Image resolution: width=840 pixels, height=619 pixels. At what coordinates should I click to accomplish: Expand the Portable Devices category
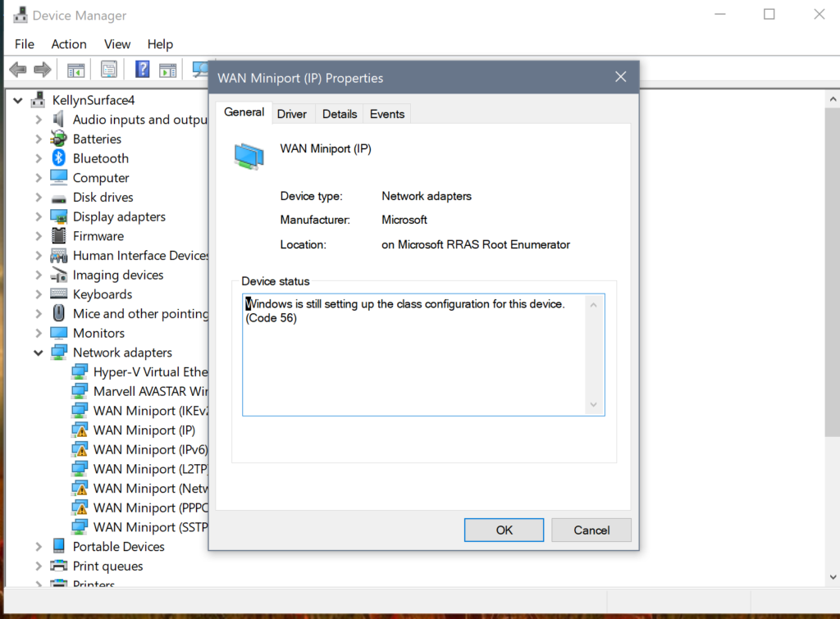pos(38,547)
